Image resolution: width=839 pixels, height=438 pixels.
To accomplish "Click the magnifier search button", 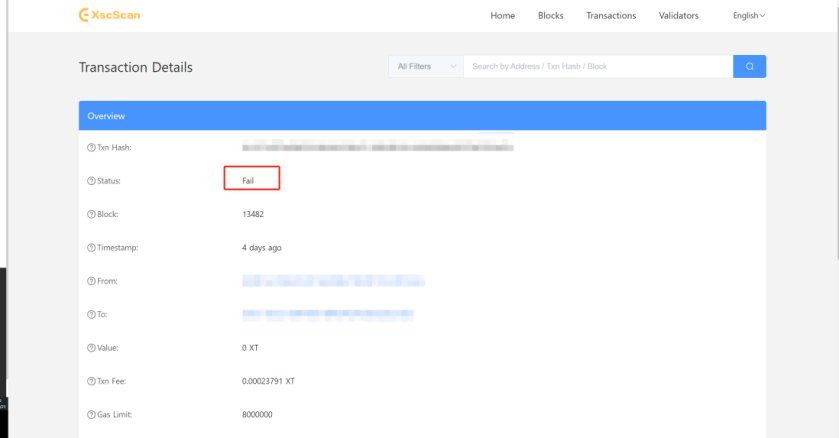I will tap(749, 66).
